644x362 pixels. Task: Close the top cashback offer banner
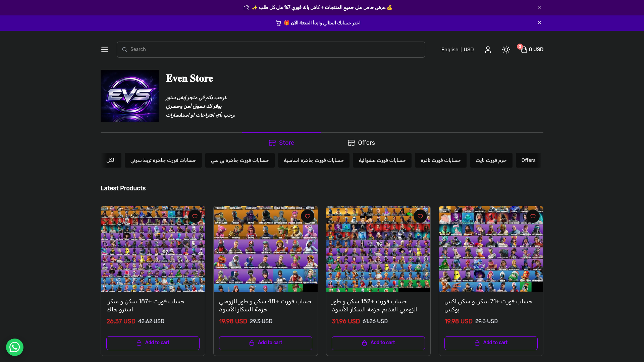pos(539,7)
